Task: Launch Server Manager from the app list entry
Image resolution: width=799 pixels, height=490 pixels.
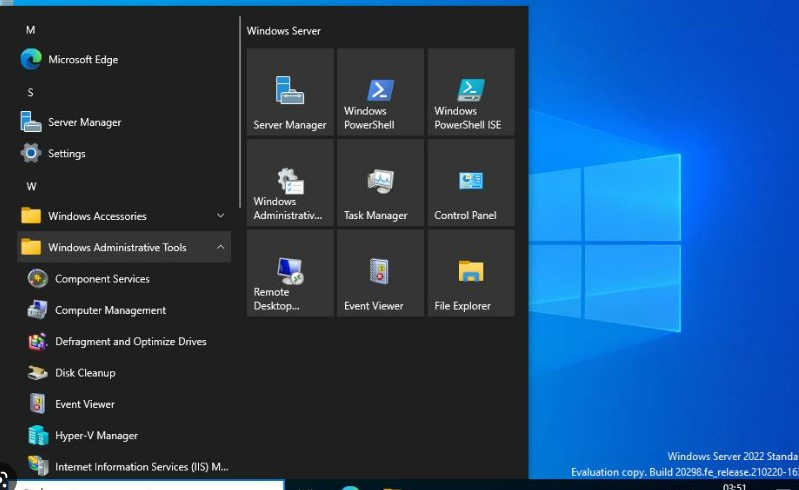Action: pyautogui.click(x=124, y=122)
